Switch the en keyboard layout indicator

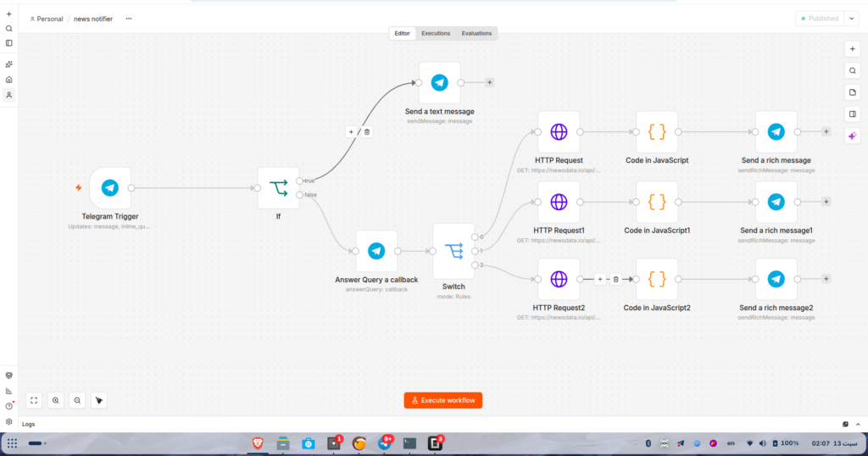coord(731,443)
